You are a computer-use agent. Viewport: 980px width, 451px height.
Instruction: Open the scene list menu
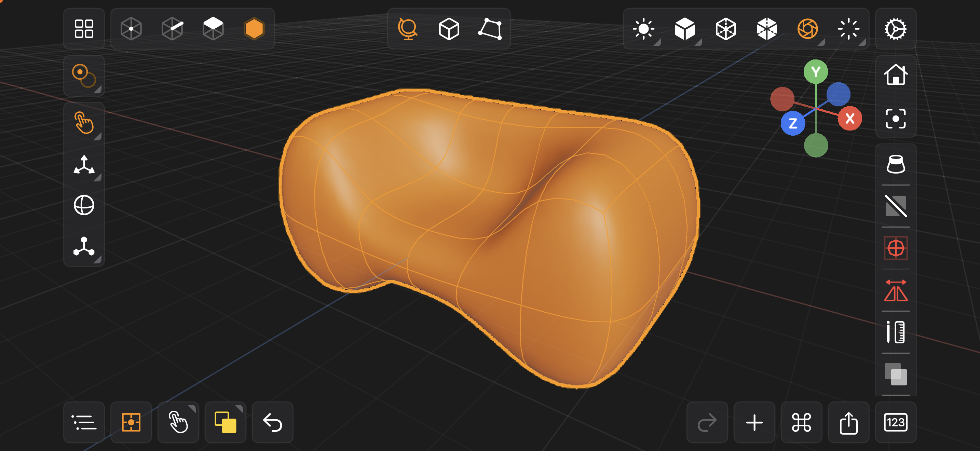pos(84,422)
